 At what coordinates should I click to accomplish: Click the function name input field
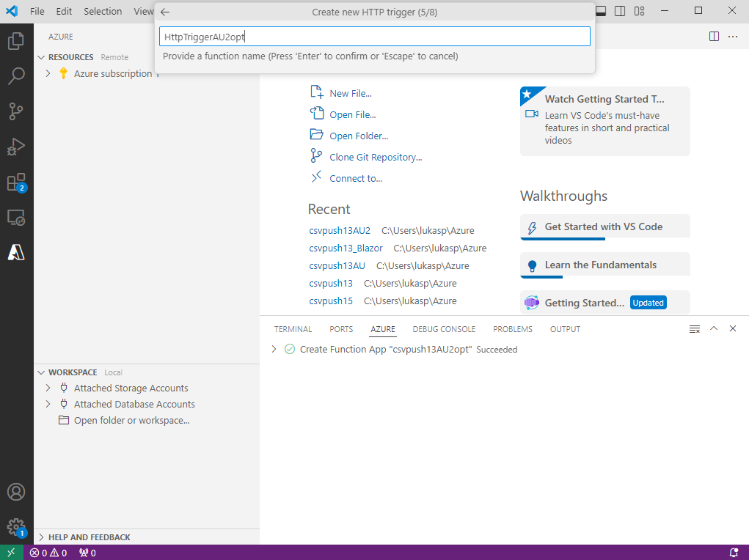[374, 37]
